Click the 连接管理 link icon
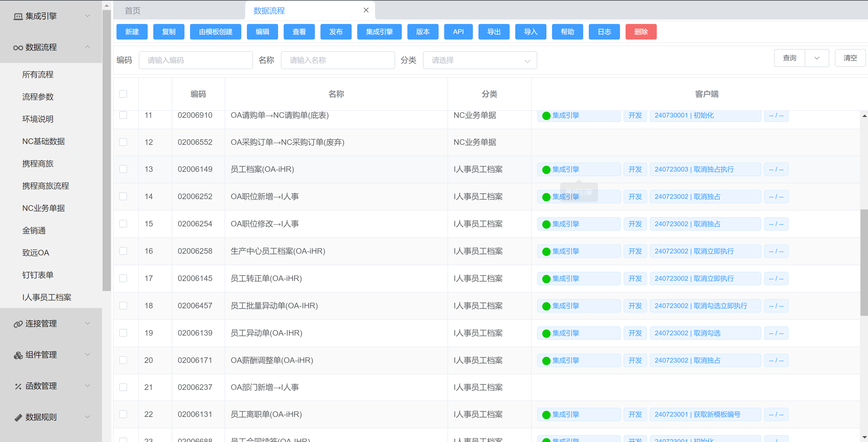Viewport: 868px width, 442px height. (x=18, y=324)
